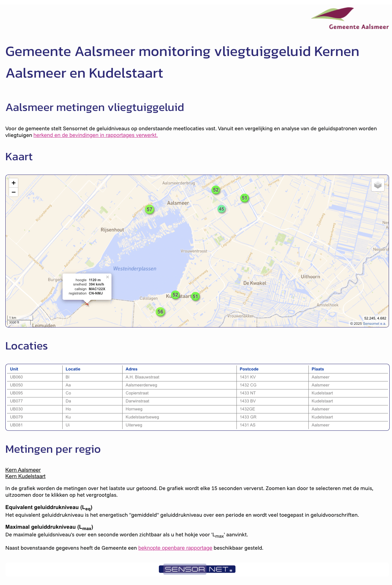The width and height of the screenshot is (392, 585).
Task: Select the UB095 unit cell
Action: [x=35, y=393]
